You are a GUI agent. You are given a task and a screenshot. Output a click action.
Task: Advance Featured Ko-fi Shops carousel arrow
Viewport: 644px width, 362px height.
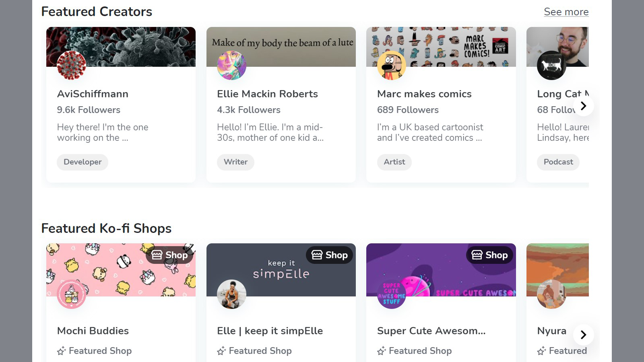coord(583,335)
